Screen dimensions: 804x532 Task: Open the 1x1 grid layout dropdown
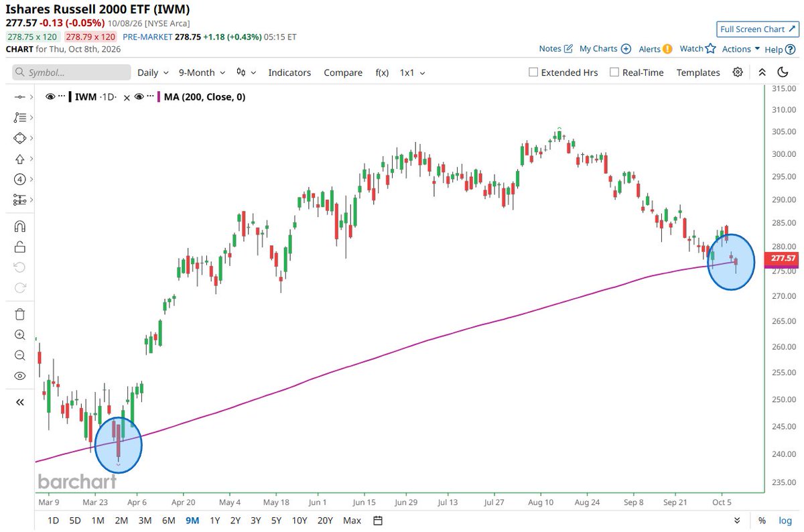click(412, 72)
